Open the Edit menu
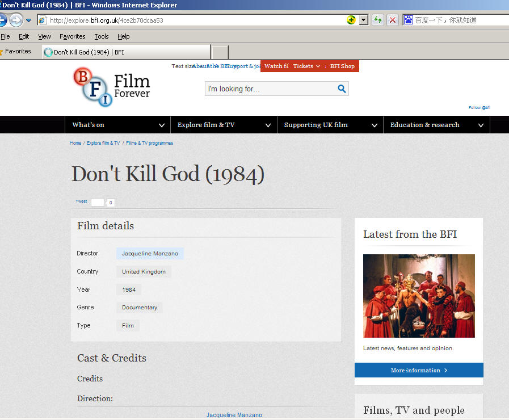Screen dimensions: 509x420 [24, 36]
